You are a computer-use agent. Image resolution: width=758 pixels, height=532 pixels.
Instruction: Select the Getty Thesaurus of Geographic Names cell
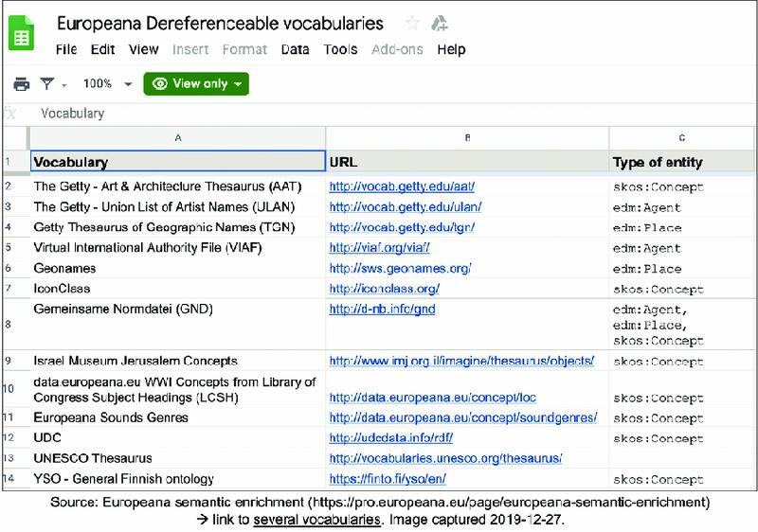(x=177, y=227)
